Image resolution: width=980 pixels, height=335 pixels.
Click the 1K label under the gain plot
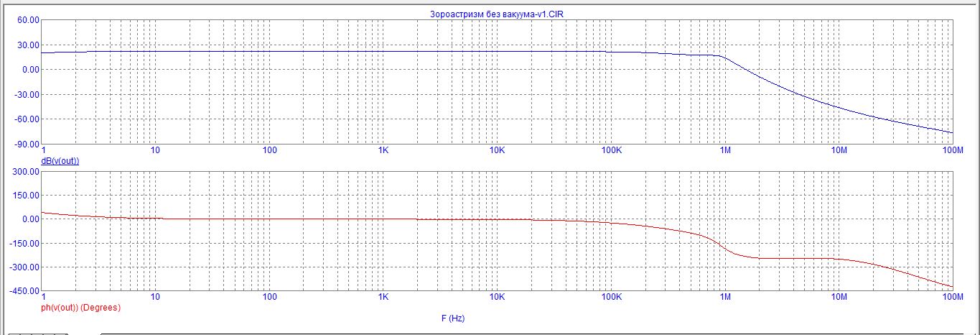[x=383, y=150]
